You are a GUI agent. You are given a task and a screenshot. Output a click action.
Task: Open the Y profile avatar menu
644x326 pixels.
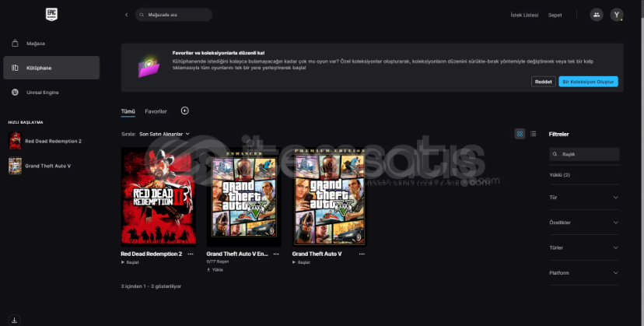[x=617, y=15]
